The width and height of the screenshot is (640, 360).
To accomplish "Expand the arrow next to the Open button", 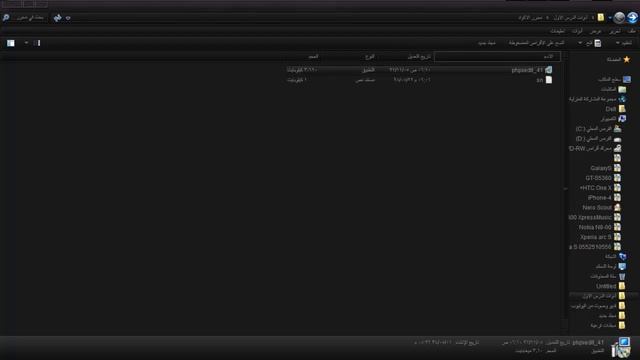I will tap(580, 43).
